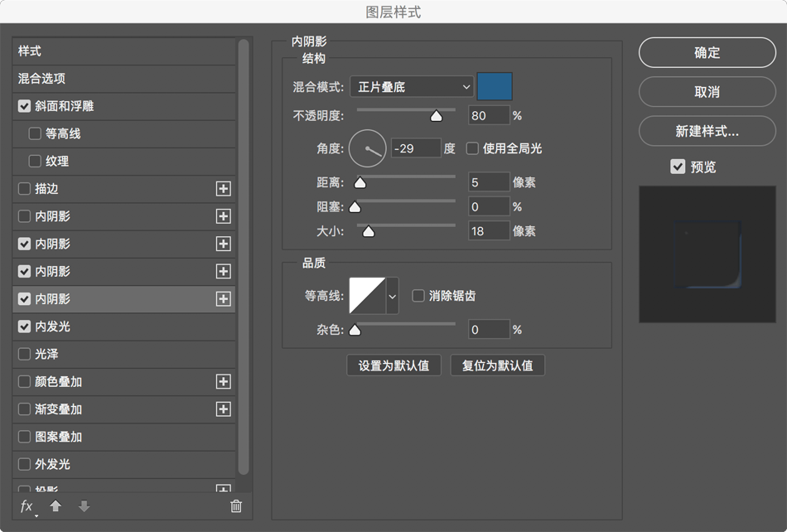Click the 大小 value field showing 18
787x532 pixels.
click(x=489, y=231)
